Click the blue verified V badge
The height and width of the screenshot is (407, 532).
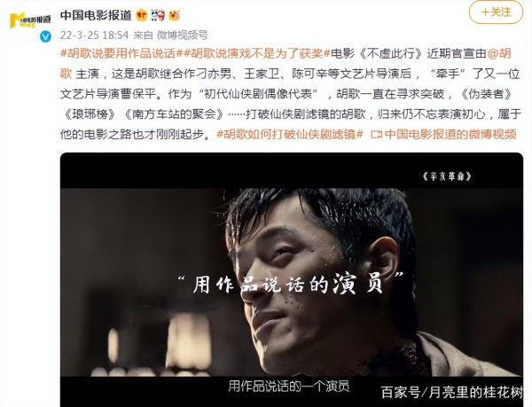tap(45, 36)
